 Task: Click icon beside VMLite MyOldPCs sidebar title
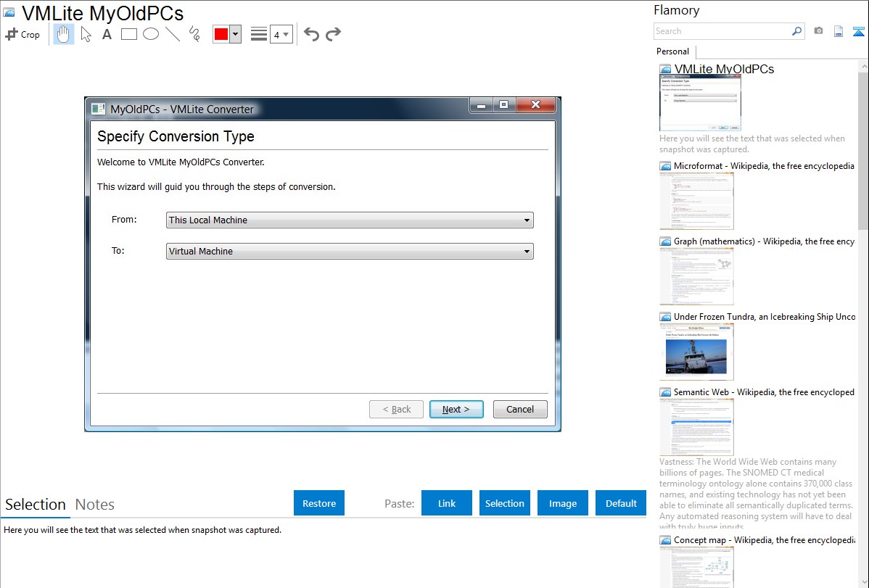coord(666,70)
